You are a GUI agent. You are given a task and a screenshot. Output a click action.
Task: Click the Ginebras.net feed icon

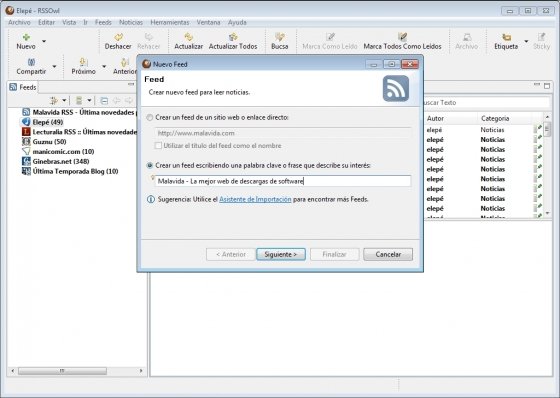coord(26,161)
